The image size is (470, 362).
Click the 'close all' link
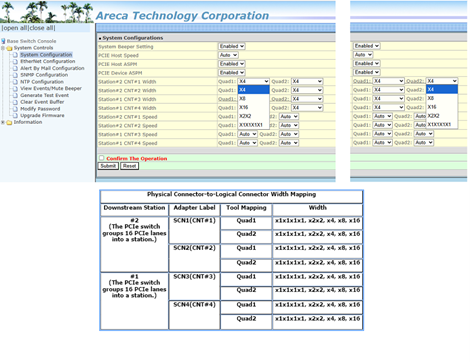click(x=42, y=28)
